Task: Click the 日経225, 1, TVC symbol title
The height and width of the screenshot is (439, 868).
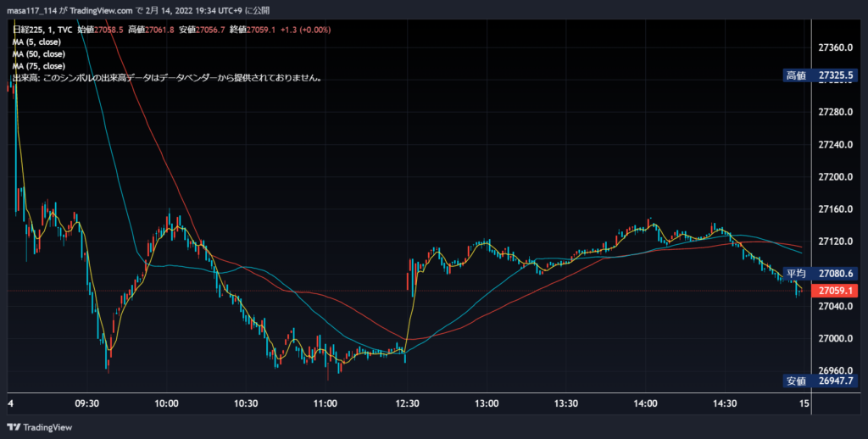Action: click(x=42, y=30)
